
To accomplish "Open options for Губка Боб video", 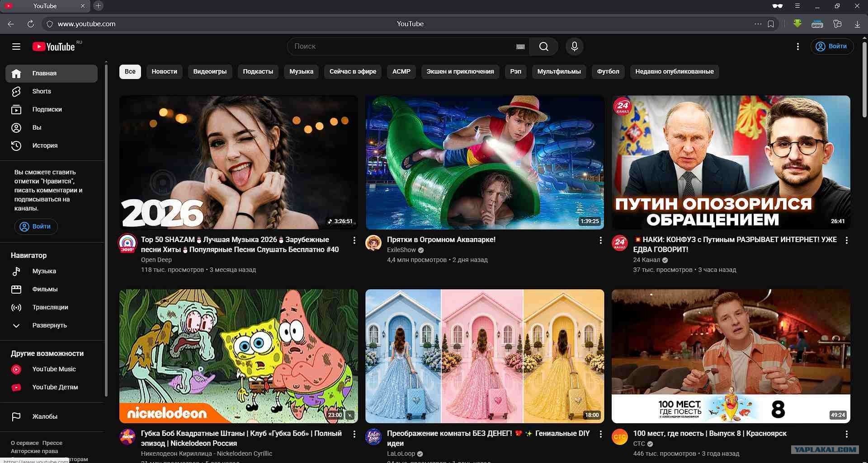I will point(354,434).
